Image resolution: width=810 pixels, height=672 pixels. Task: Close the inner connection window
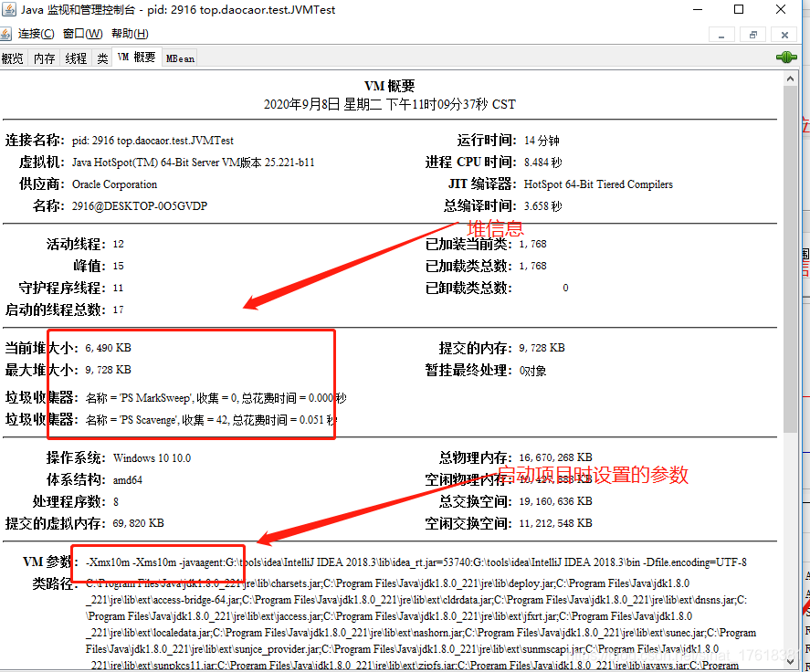coord(784,35)
